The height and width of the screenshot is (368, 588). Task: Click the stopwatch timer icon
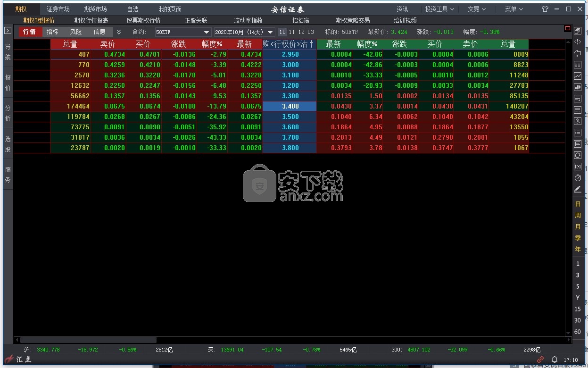click(x=578, y=178)
